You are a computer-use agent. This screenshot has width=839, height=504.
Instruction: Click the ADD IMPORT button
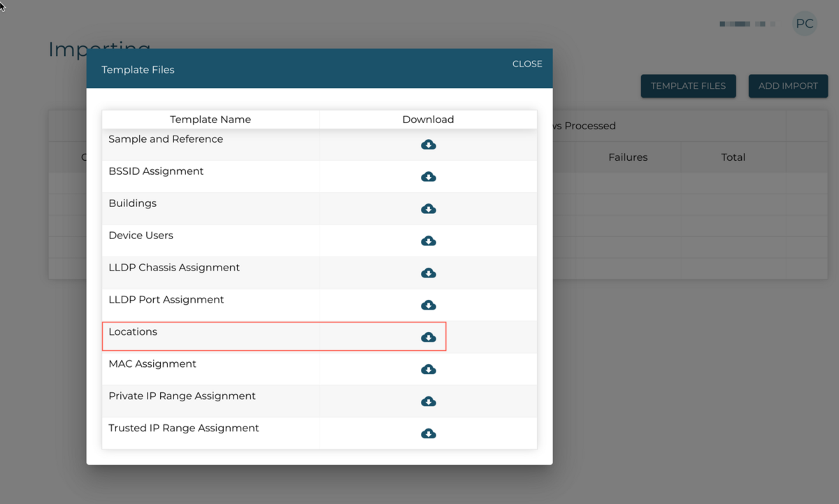(x=788, y=86)
